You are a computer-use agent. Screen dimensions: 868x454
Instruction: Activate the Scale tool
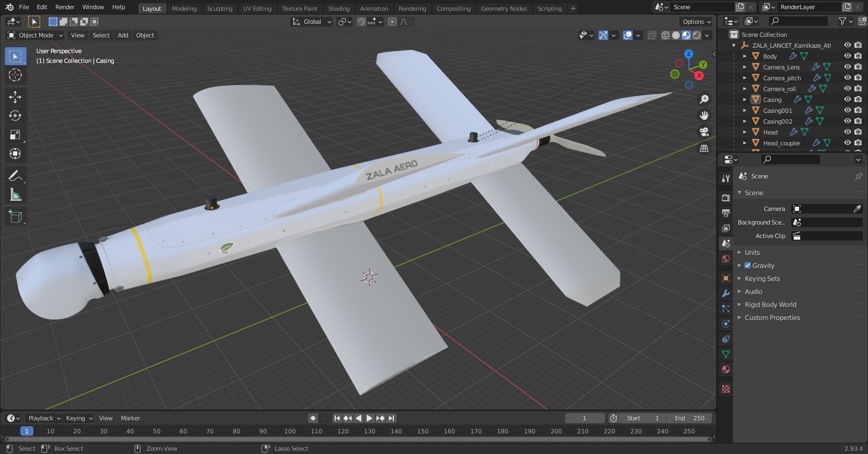[15, 135]
